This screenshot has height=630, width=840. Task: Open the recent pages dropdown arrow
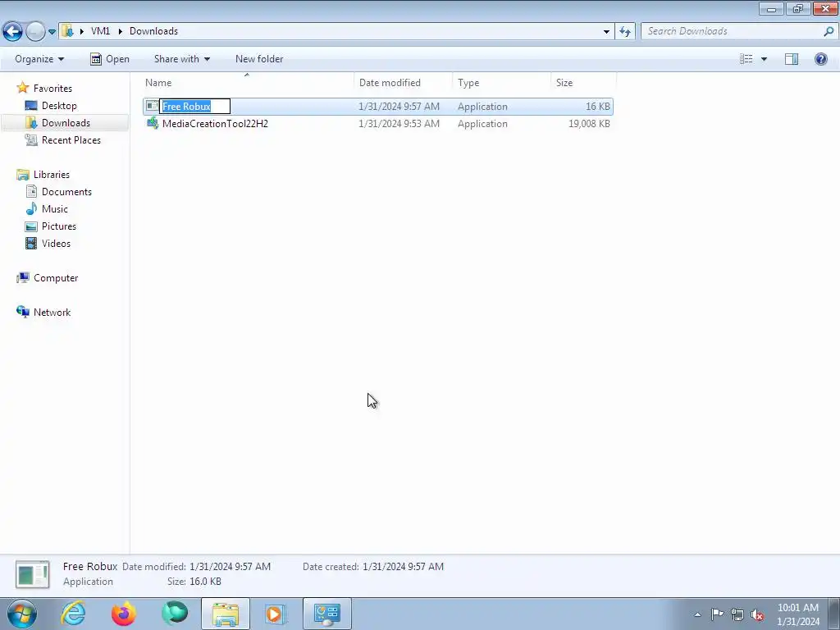point(52,32)
